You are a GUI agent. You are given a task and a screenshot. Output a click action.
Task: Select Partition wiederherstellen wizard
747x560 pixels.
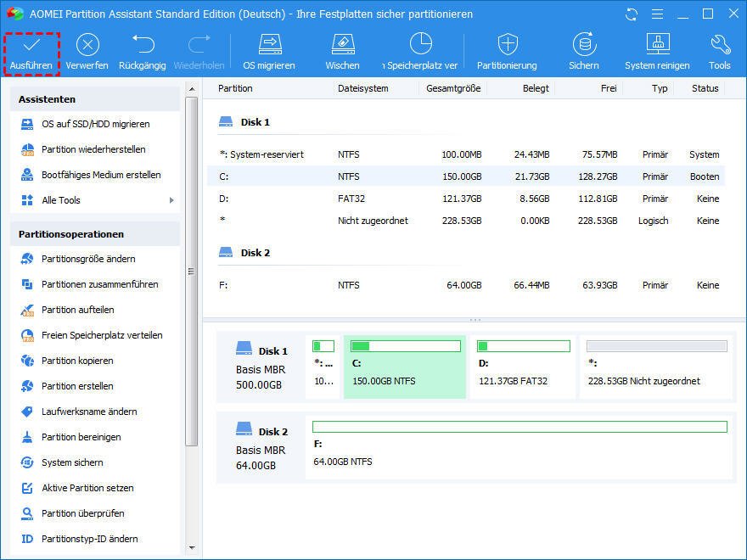pos(93,149)
